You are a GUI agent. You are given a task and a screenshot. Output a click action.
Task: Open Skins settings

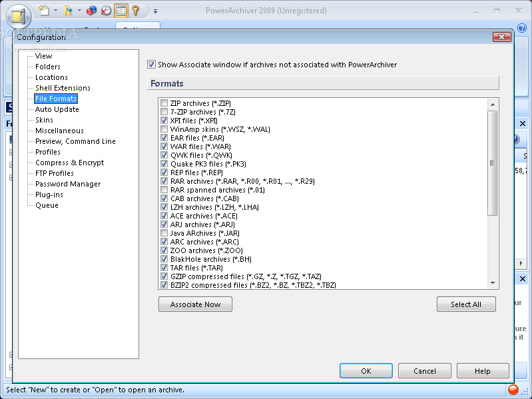[x=44, y=120]
